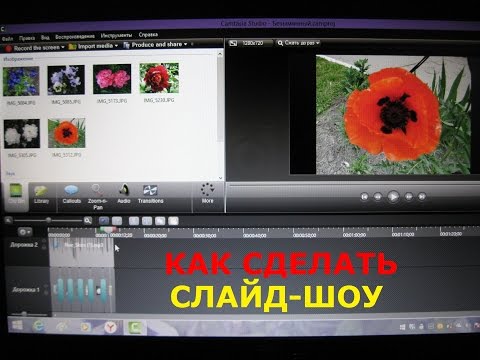480x360 pixels.
Task: Open the Audio tab
Action: tap(124, 194)
